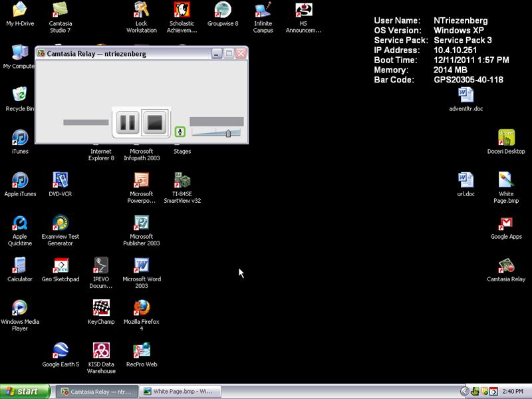Image resolution: width=532 pixels, height=399 pixels.
Task: Stop the Camtasia Relay recording
Action: pyautogui.click(x=155, y=122)
